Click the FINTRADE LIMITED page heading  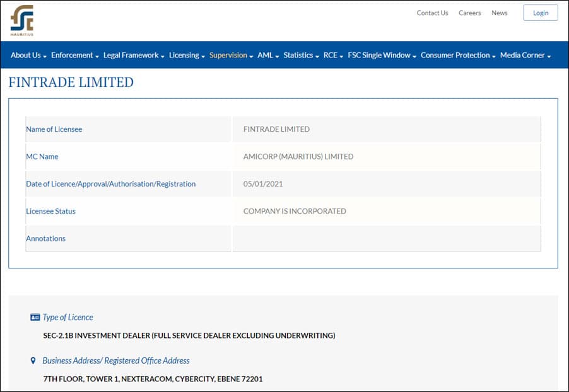[71, 82]
